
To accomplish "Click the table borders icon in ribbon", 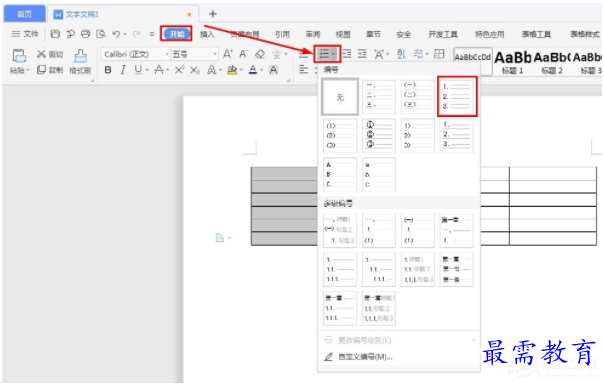I will (439, 54).
